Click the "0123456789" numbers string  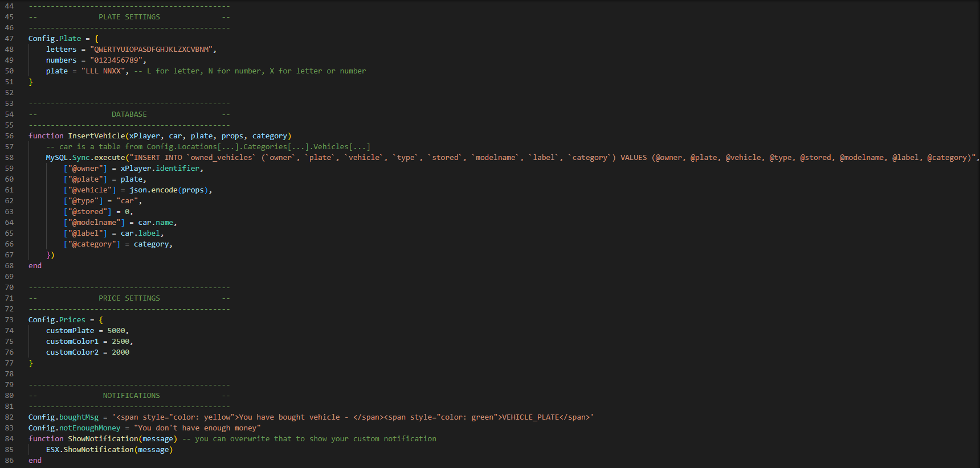tap(117, 60)
